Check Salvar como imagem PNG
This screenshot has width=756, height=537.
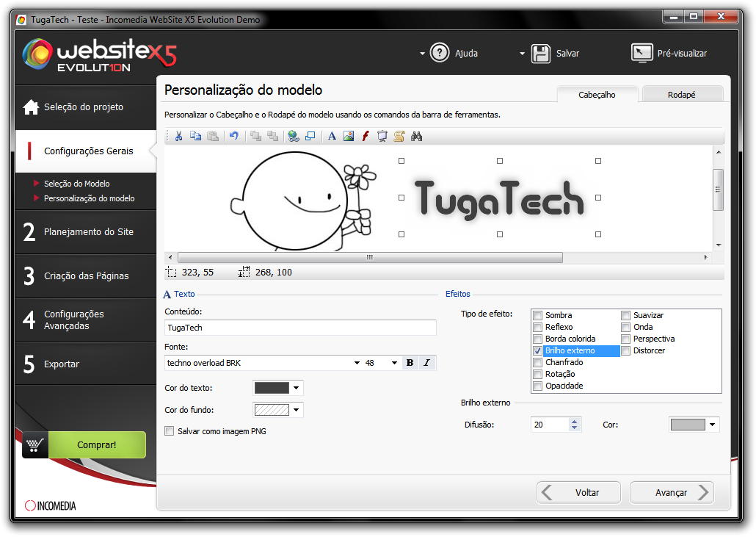[170, 431]
